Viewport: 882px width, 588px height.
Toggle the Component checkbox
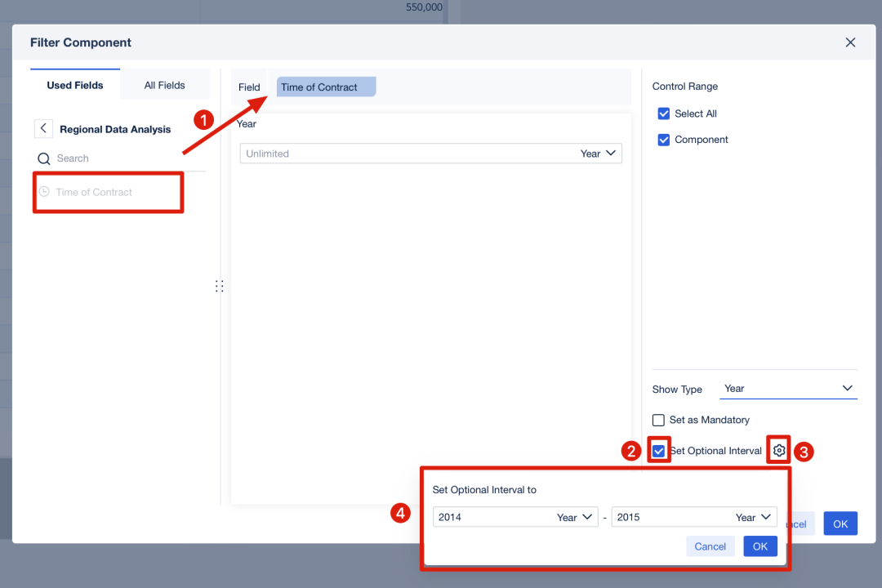664,140
